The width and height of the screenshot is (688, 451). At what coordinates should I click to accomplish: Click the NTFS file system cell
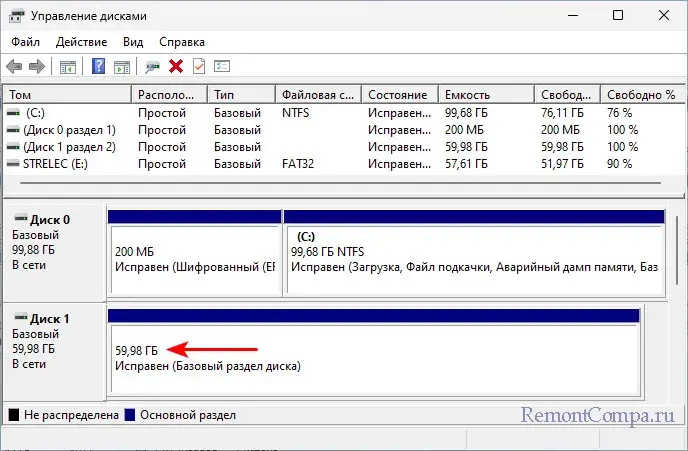295,113
